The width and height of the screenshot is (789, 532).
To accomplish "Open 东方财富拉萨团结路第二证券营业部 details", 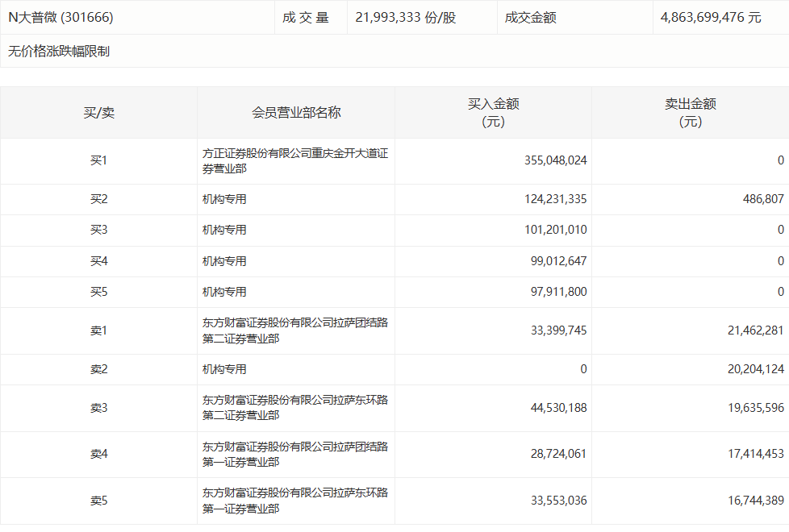I will (x=295, y=330).
